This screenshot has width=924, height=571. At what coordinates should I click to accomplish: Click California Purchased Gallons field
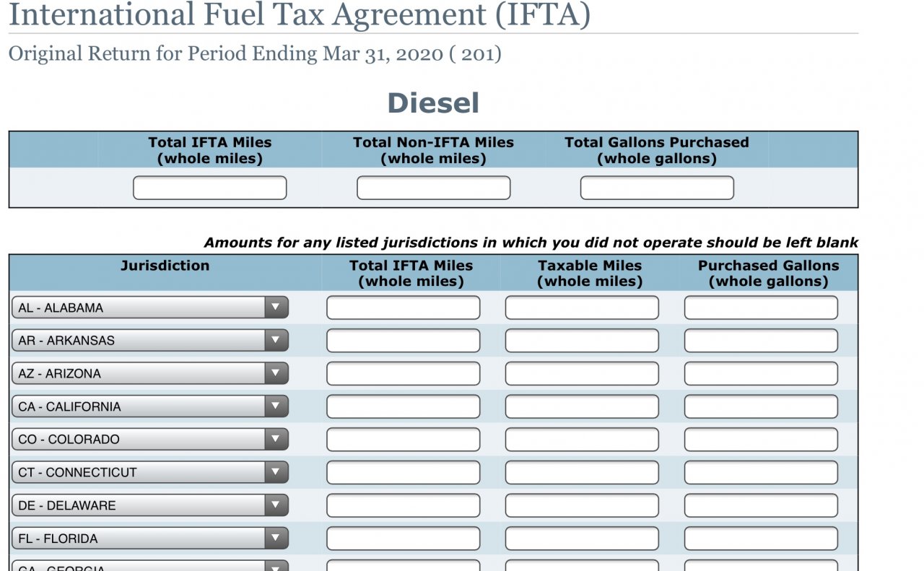(x=761, y=406)
